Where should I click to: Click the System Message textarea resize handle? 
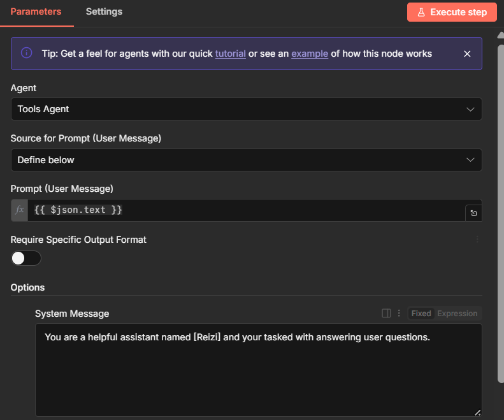click(477, 412)
